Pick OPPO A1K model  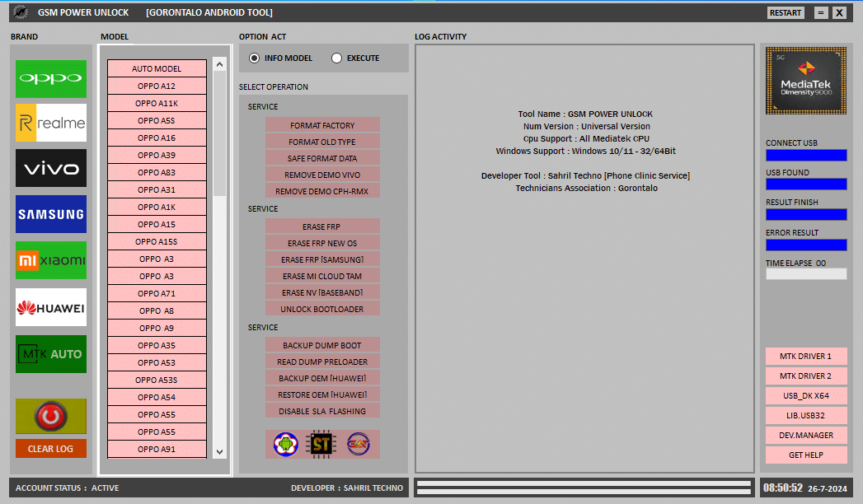[157, 208]
